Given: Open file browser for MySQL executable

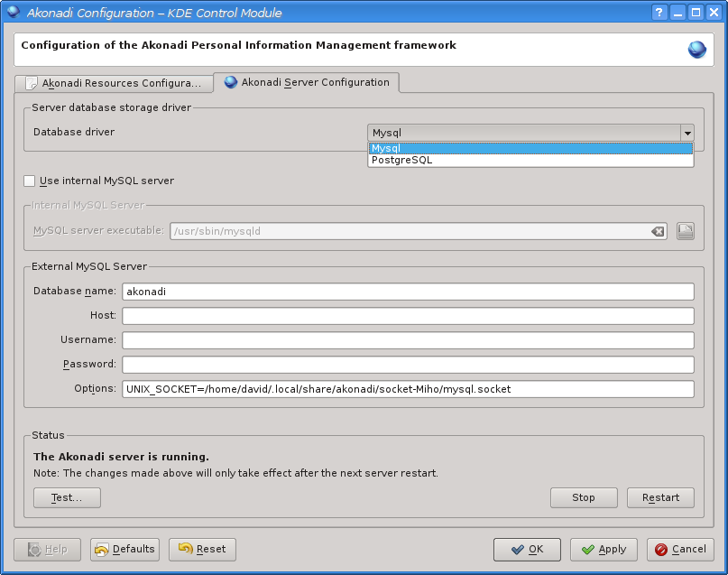Looking at the screenshot, I should pos(686,231).
